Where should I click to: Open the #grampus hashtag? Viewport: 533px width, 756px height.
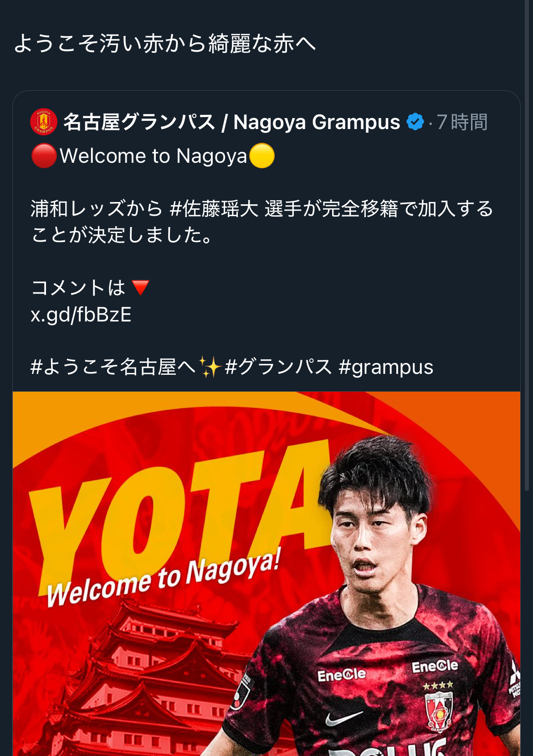pyautogui.click(x=386, y=367)
